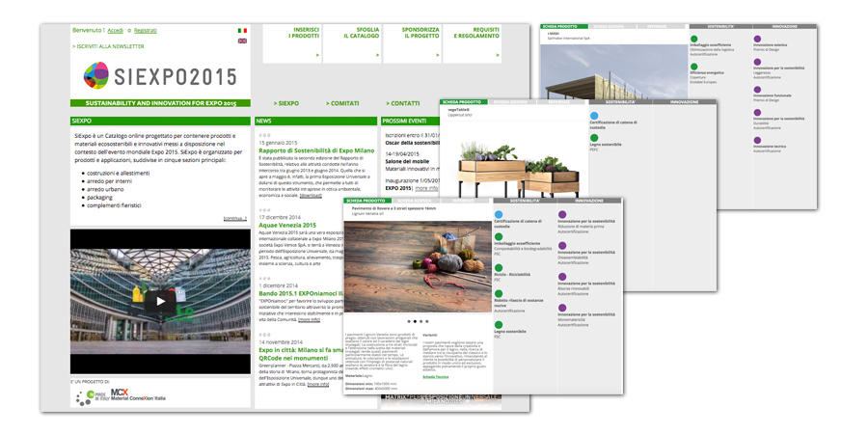Image resolution: width=868 pixels, height=434 pixels.
Task: Click the SIEXPO2015 colorful logo
Action: click(x=160, y=76)
